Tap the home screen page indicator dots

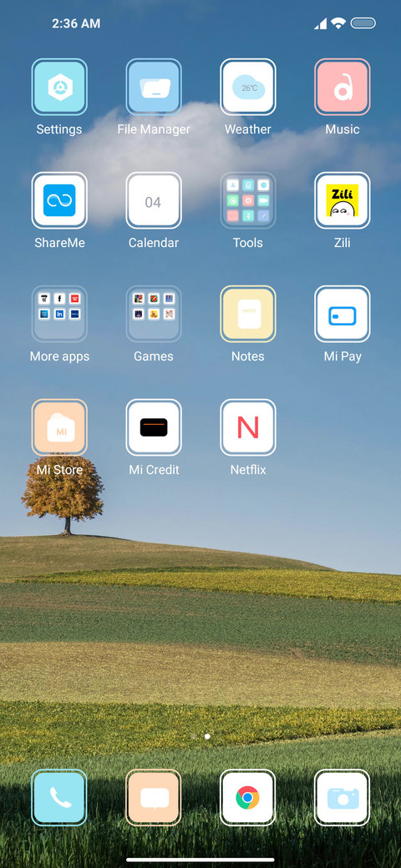(x=200, y=736)
